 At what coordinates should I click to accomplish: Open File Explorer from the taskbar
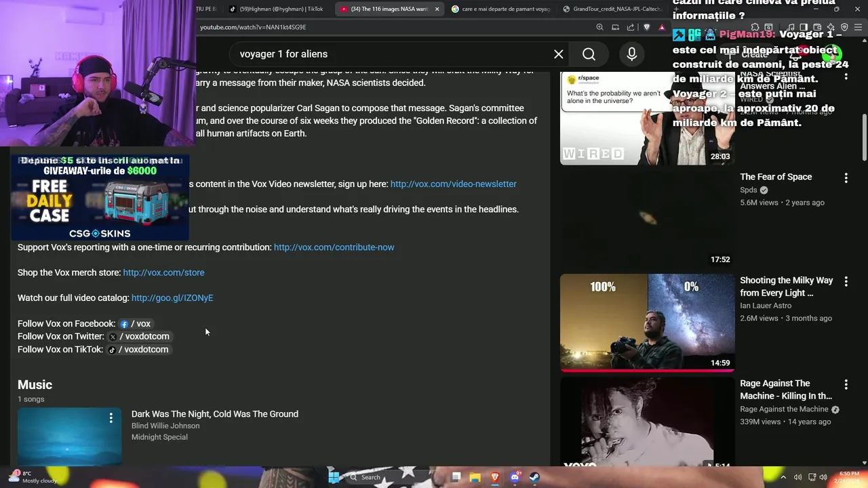pos(475,477)
